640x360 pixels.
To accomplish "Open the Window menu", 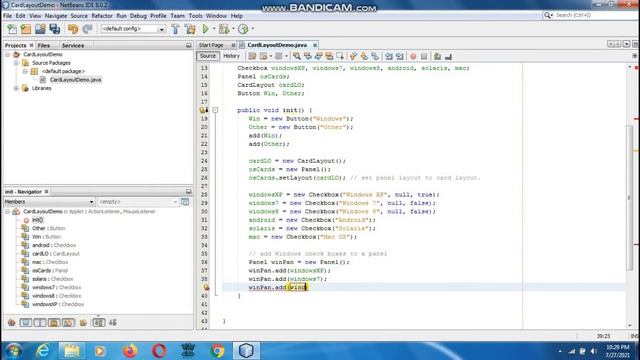I will [216, 16].
